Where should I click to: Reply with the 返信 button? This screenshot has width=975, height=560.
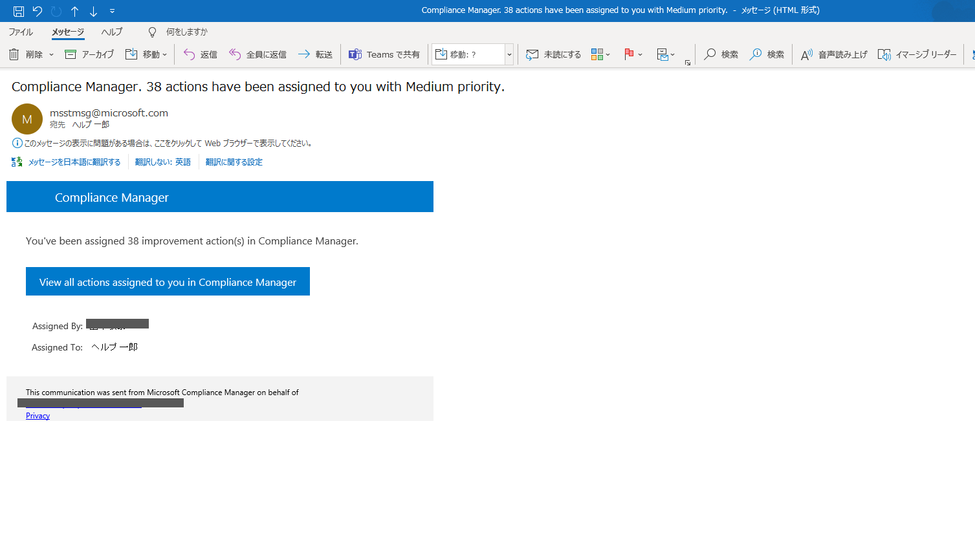[200, 54]
